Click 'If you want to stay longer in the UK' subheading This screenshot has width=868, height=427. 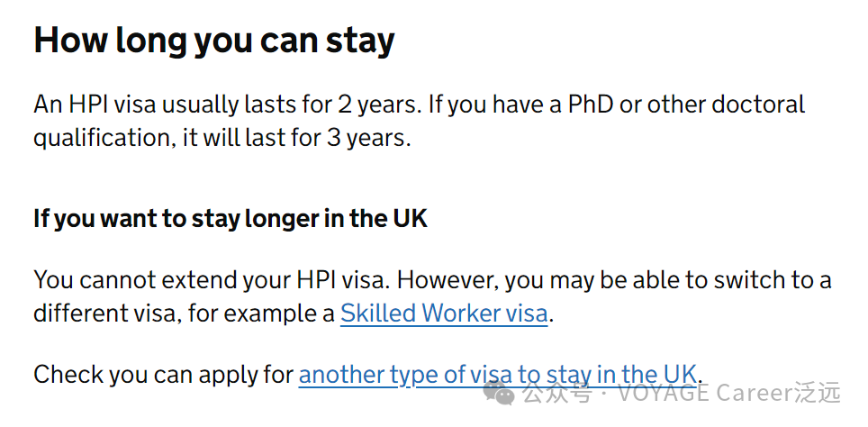click(231, 219)
